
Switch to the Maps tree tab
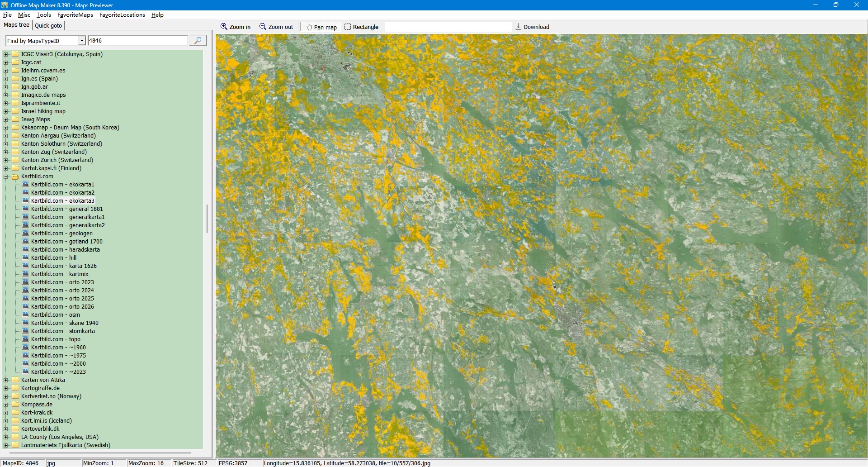coord(16,25)
